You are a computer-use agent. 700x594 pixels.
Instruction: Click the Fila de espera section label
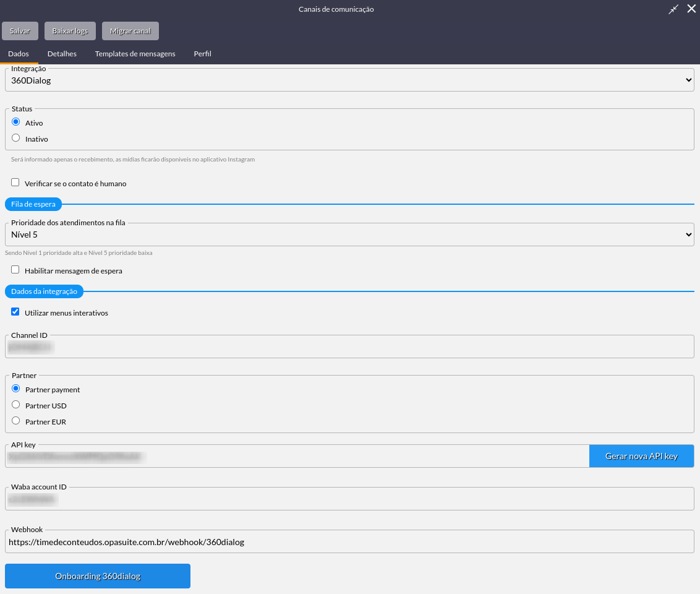(33, 204)
